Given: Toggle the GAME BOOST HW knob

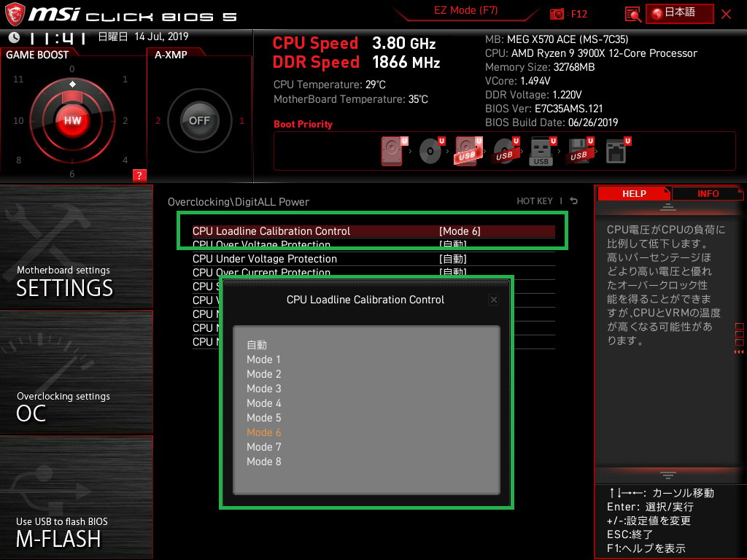Looking at the screenshot, I should pos(72,120).
